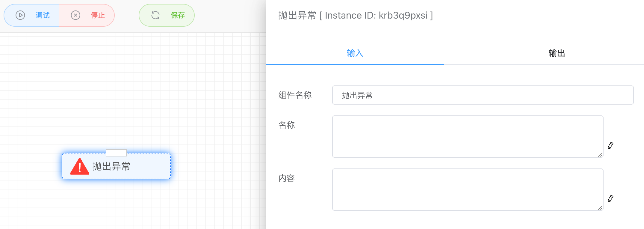
Task: Click the resize handle of 内容 textarea
Action: point(600,208)
